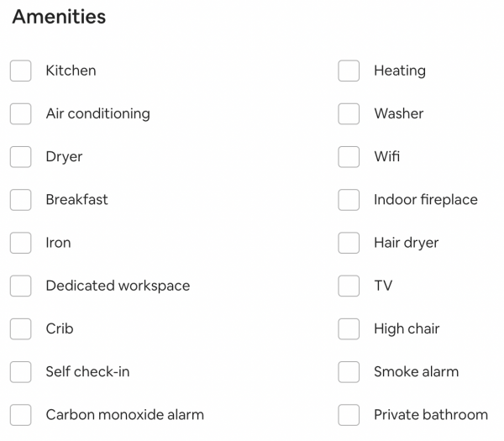Enable the Dedicated workspace filter
The height and width of the screenshot is (441, 504).
[21, 286]
